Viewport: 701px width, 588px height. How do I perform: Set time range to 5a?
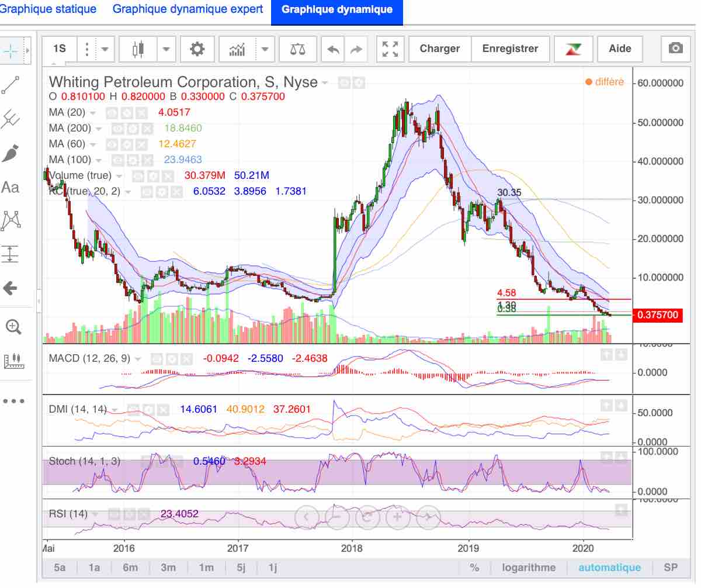click(60, 568)
